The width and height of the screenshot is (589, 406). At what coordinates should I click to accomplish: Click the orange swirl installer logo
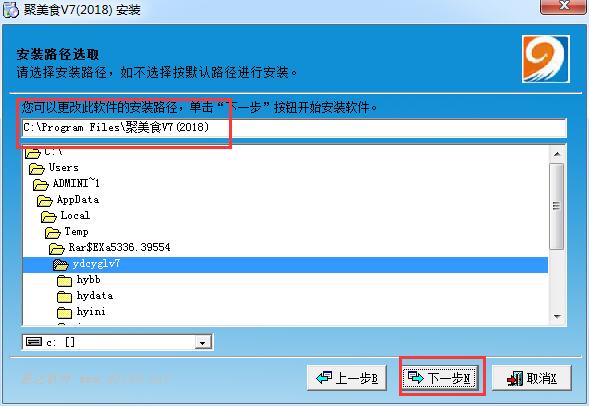click(x=546, y=59)
